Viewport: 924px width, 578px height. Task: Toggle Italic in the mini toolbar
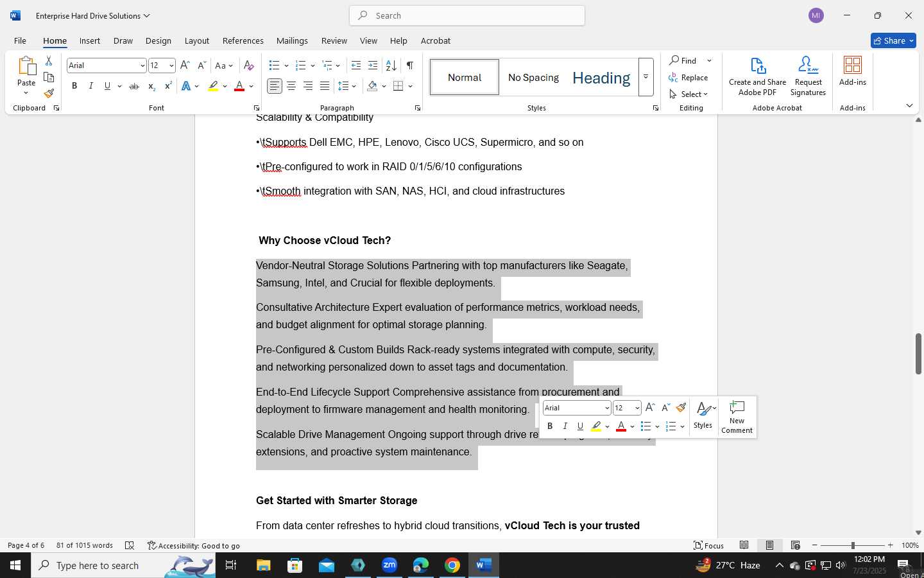pyautogui.click(x=565, y=426)
